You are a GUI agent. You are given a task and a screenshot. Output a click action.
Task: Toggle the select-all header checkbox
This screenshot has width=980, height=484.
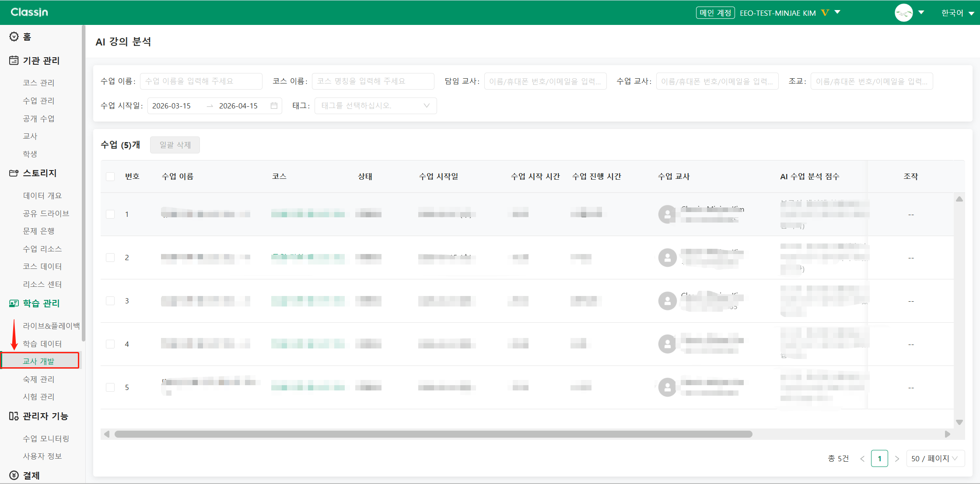(x=110, y=177)
